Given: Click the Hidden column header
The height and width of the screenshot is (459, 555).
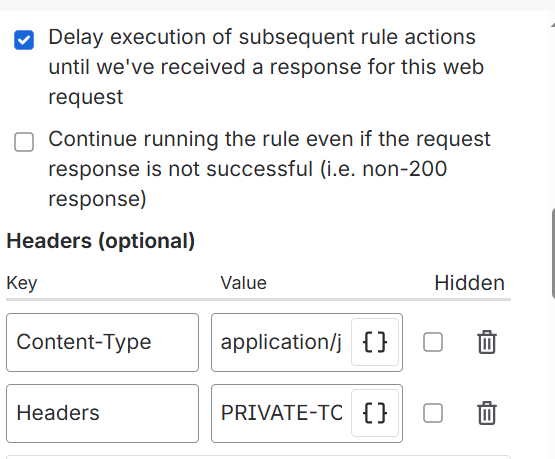Looking at the screenshot, I should 469,283.
